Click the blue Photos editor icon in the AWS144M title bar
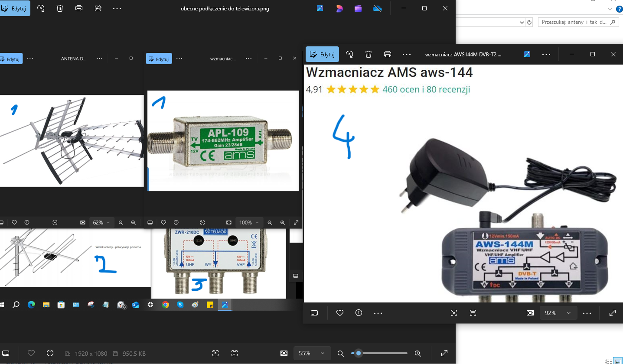Image resolution: width=623 pixels, height=364 pixels. pyautogui.click(x=527, y=54)
